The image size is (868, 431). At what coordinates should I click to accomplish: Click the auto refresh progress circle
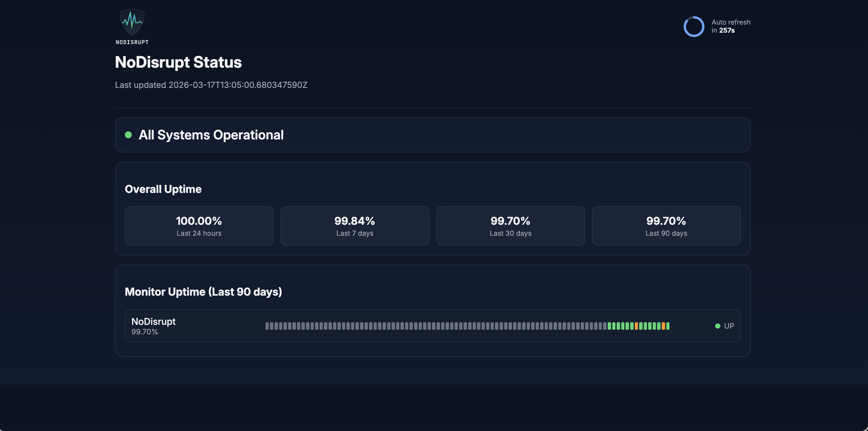[x=694, y=26]
